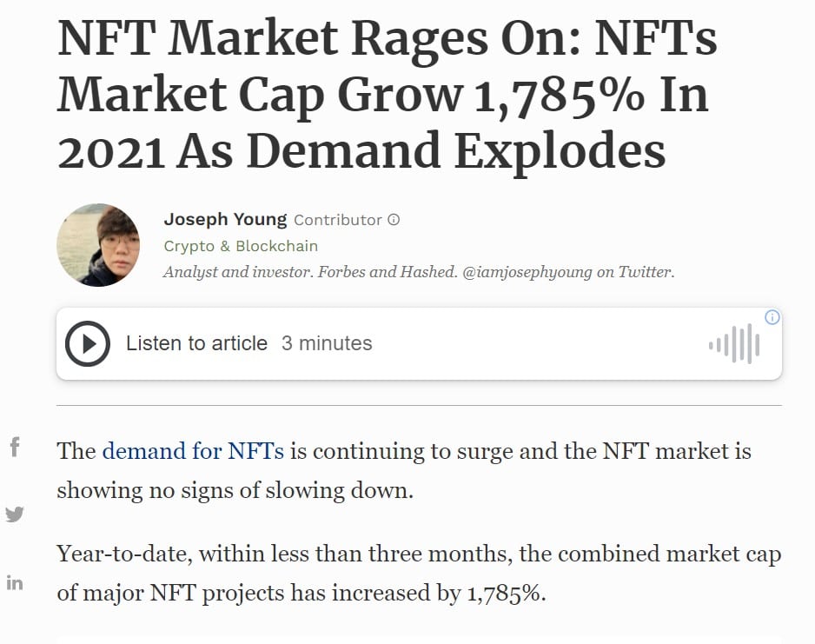The height and width of the screenshot is (644, 815).
Task: Click the divider line below audio player
Action: (419, 405)
